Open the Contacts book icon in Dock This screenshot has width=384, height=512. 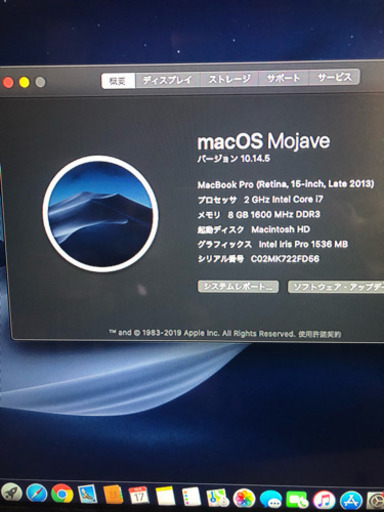click(x=113, y=495)
